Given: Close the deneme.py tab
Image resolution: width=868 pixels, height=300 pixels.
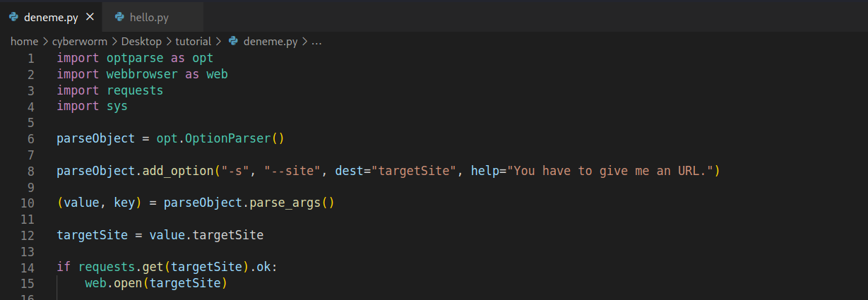Looking at the screenshot, I should click(89, 17).
